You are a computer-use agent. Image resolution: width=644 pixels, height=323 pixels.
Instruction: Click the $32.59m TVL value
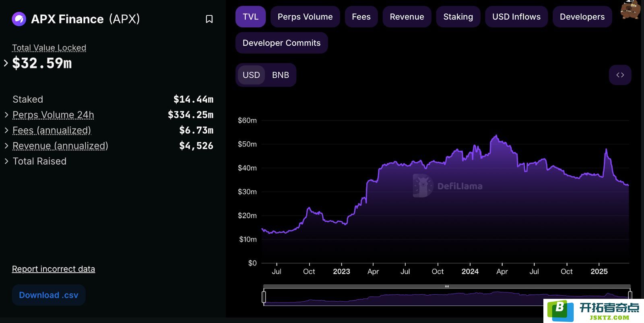(x=42, y=63)
